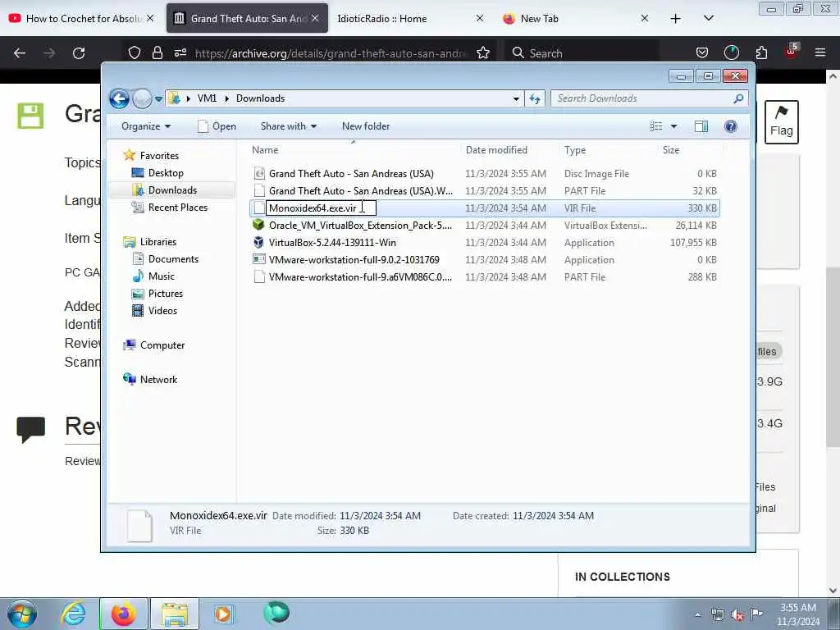840x630 pixels.
Task: Select VMware-workstation-full-9.0.2-1031769 application
Action: 485,260
